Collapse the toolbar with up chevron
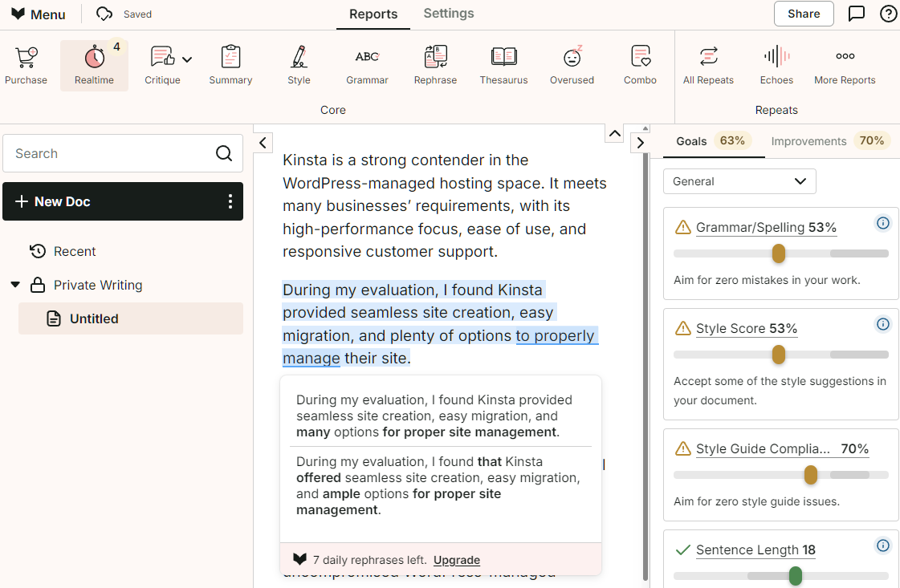The width and height of the screenshot is (900, 588). coord(615,134)
